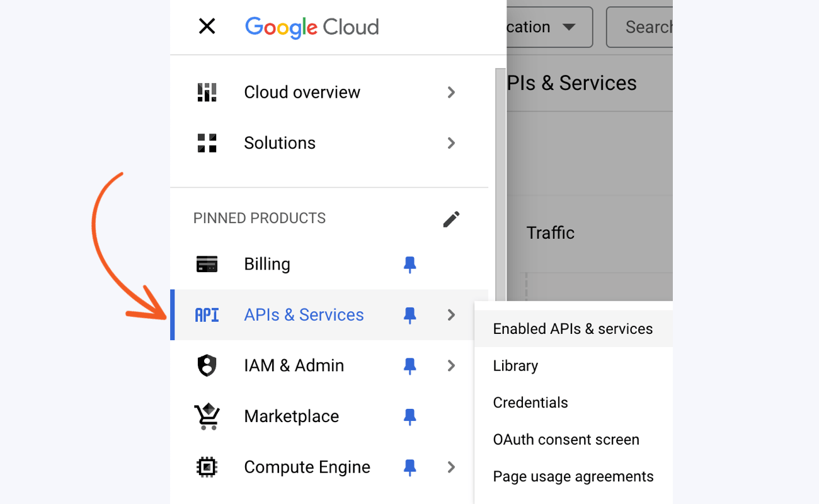Screen dimensions: 819x504
Task: Click the Cloud overview dashboard icon
Action: (x=207, y=92)
